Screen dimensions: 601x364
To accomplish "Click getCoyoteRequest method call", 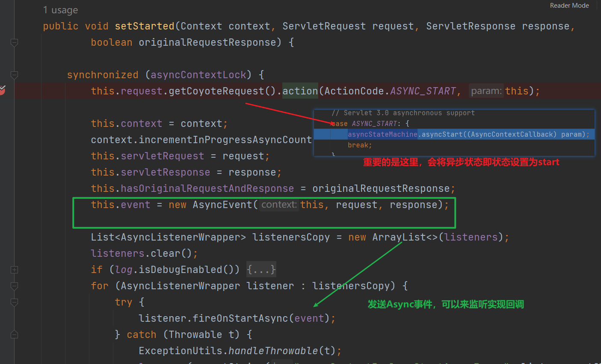I will [x=216, y=91].
